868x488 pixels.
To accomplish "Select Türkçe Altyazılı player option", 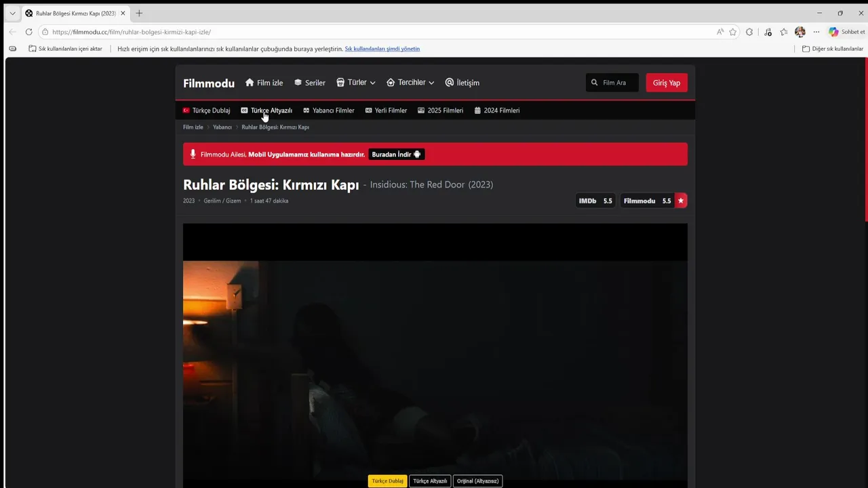I will pyautogui.click(x=430, y=481).
